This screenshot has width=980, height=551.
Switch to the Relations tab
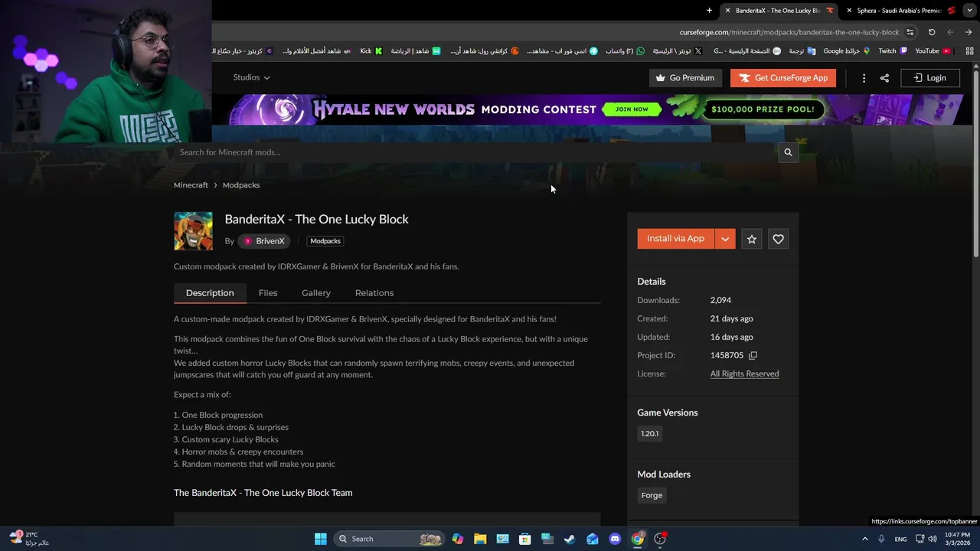pos(374,293)
